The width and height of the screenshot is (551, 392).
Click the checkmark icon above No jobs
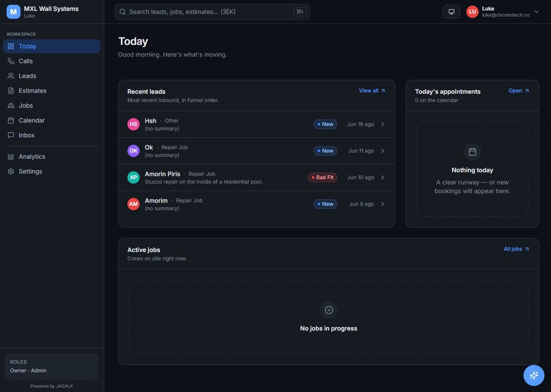329,310
